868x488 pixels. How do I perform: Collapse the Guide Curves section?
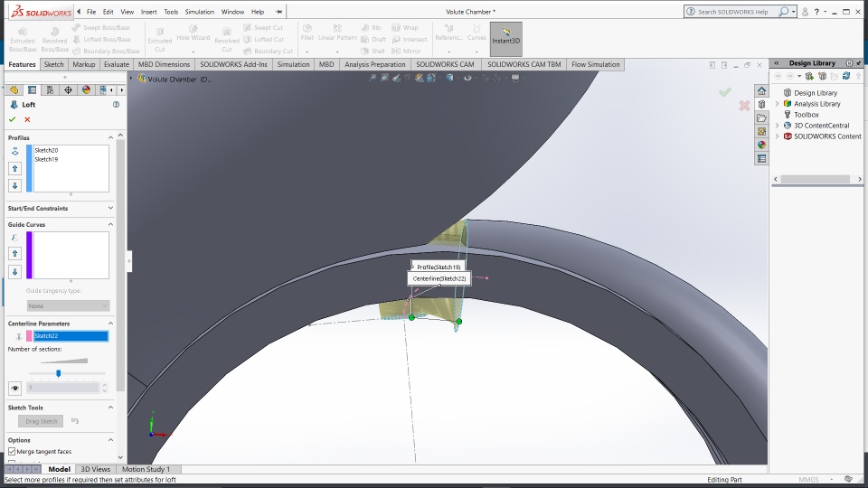point(110,224)
